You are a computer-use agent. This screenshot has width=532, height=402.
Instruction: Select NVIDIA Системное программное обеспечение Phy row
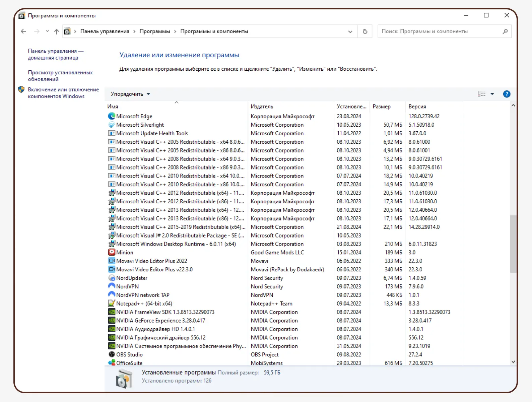pos(285,346)
